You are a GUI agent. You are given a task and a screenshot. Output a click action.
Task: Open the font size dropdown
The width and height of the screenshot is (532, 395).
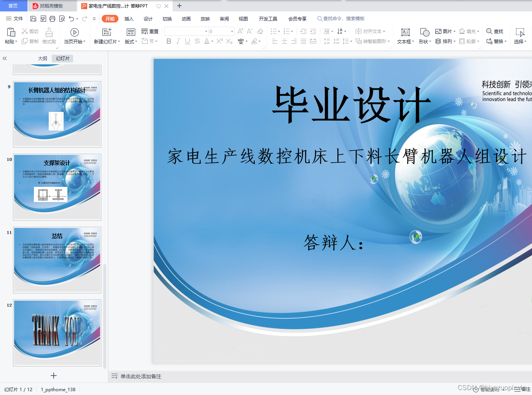[x=232, y=31]
